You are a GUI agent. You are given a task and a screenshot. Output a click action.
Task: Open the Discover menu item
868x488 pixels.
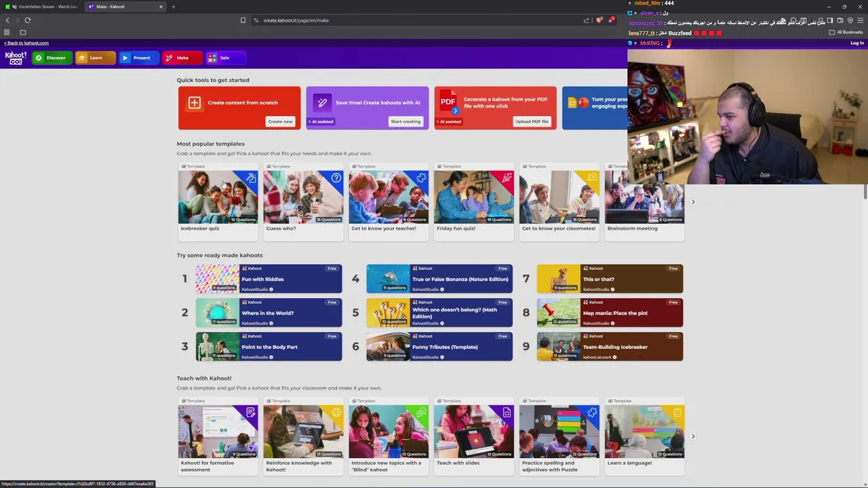pos(52,58)
